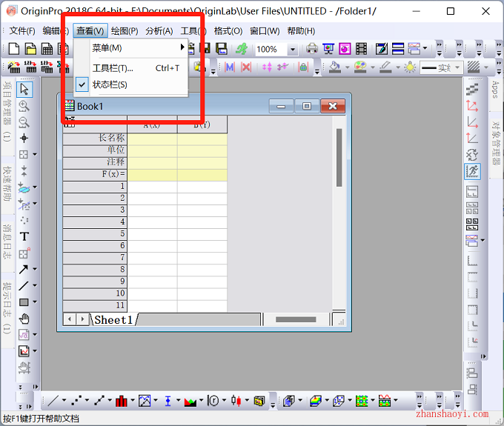
Task: Expand the palette color dropdown arrow
Action: pyautogui.click(x=373, y=67)
